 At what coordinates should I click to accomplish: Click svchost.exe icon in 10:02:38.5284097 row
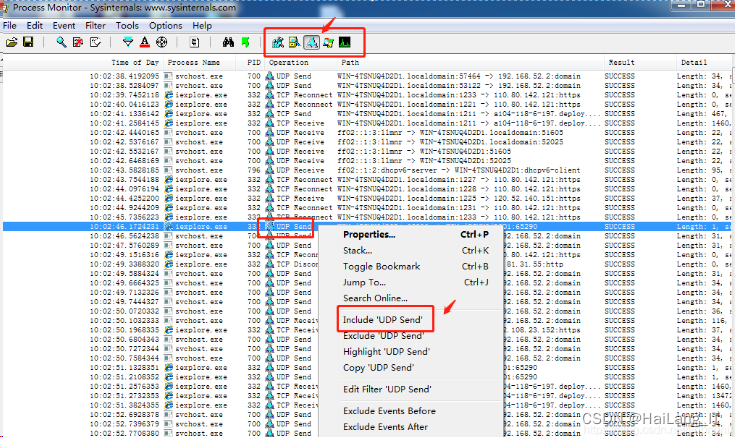pyautogui.click(x=169, y=85)
